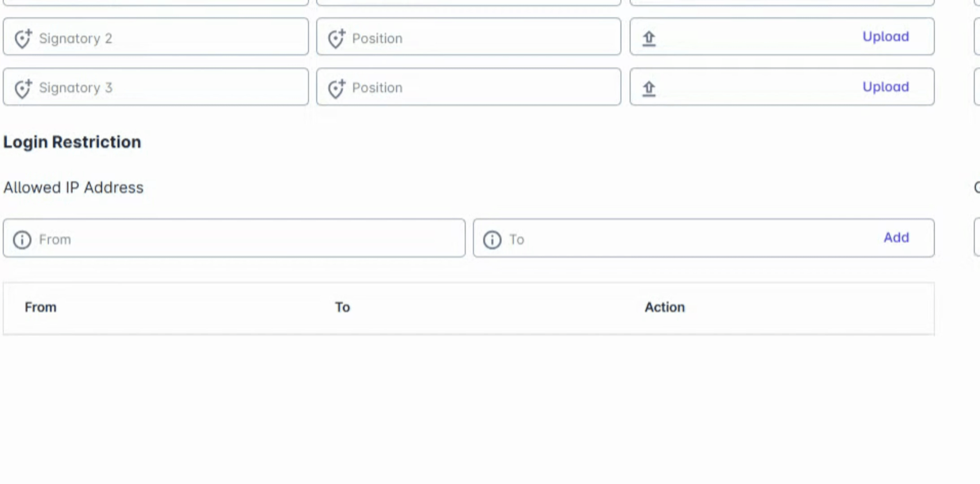The height and width of the screenshot is (484, 980).
Task: Click the info icon in the To IP field
Action: tap(492, 240)
